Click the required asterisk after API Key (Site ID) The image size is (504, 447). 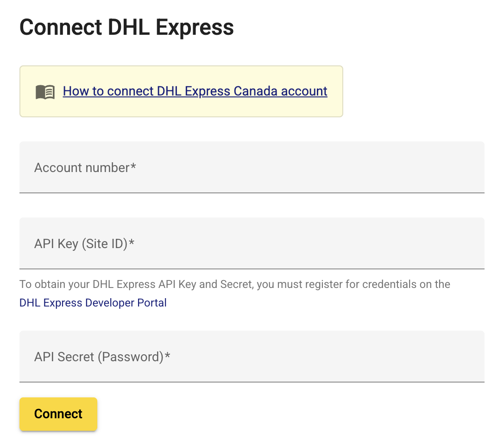pyautogui.click(x=131, y=242)
